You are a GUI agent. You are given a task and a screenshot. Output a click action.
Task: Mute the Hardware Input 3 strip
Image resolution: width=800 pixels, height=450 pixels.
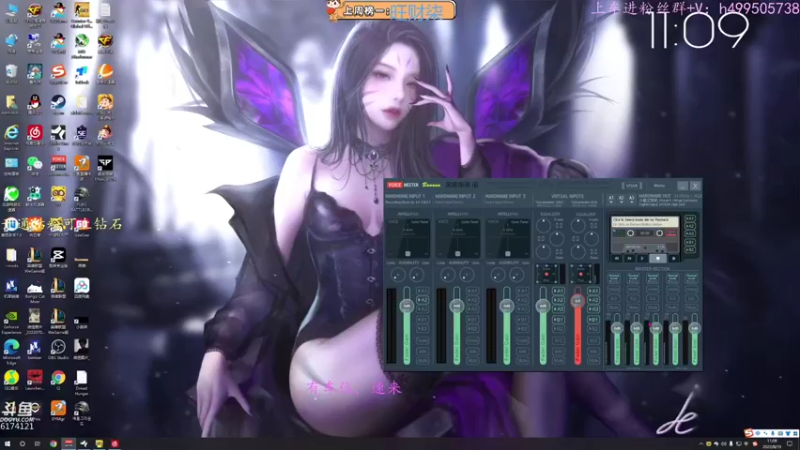[x=522, y=361]
